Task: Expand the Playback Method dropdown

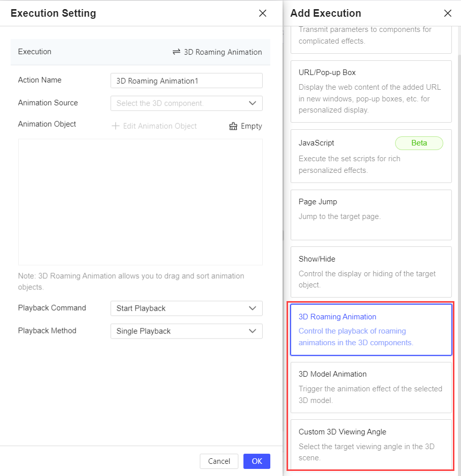Action: coord(186,331)
